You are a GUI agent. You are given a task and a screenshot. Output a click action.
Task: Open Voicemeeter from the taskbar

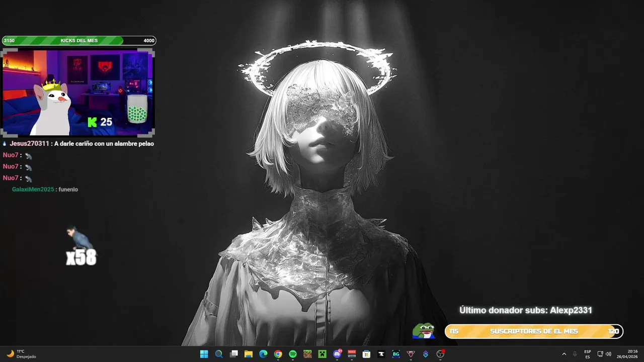tap(352, 354)
